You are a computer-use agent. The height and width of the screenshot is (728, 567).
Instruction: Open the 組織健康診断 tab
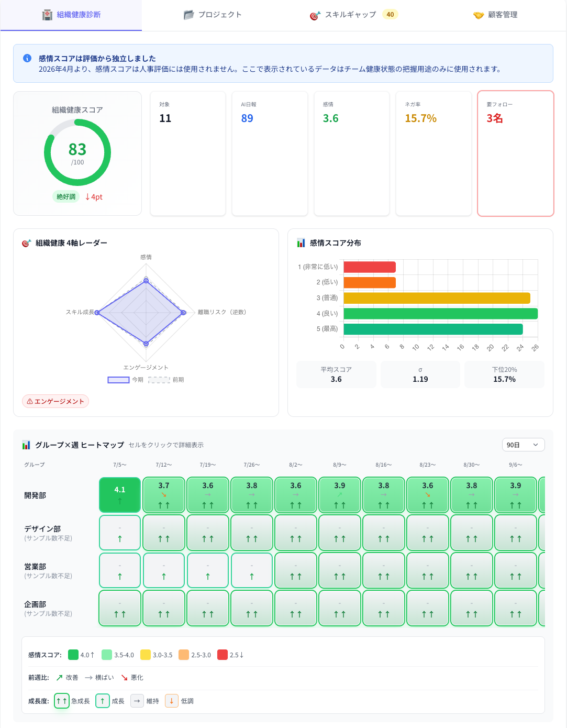pyautogui.click(x=71, y=15)
